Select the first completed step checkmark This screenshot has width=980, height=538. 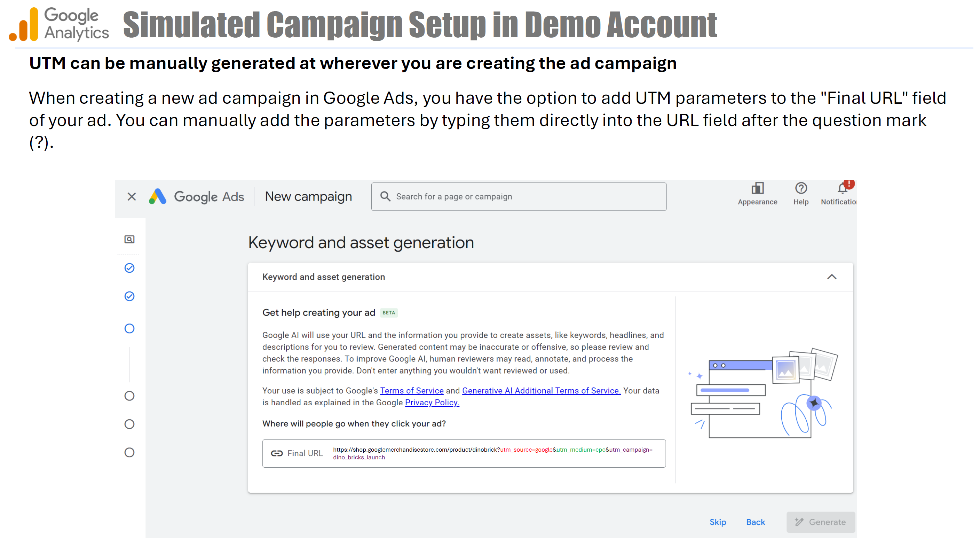[129, 268]
